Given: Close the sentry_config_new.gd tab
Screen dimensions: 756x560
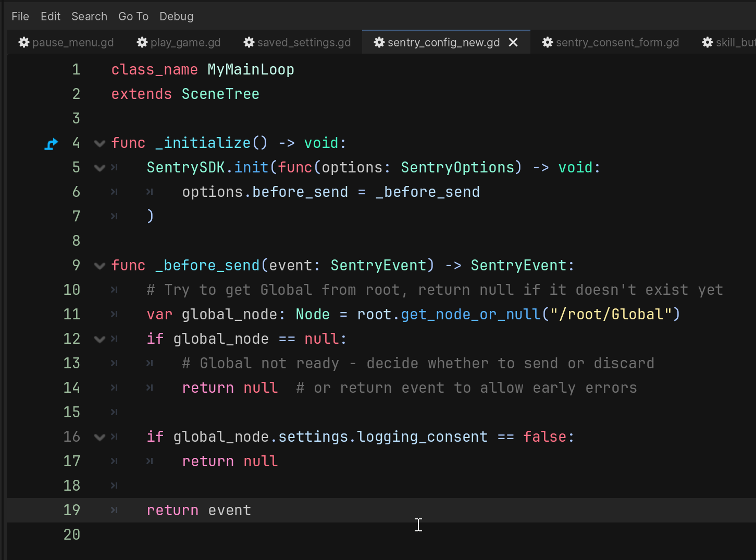Looking at the screenshot, I should (x=513, y=42).
